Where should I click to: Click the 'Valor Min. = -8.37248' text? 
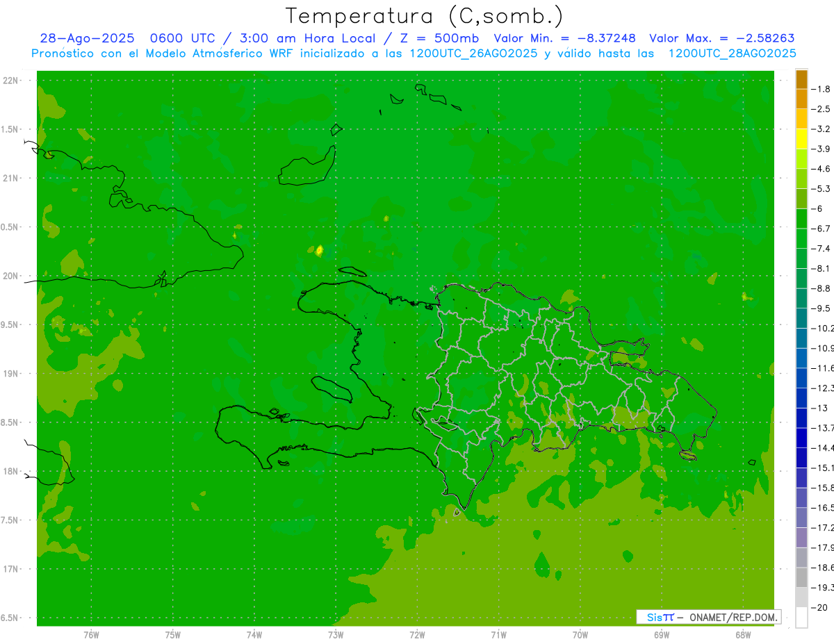[x=565, y=39]
